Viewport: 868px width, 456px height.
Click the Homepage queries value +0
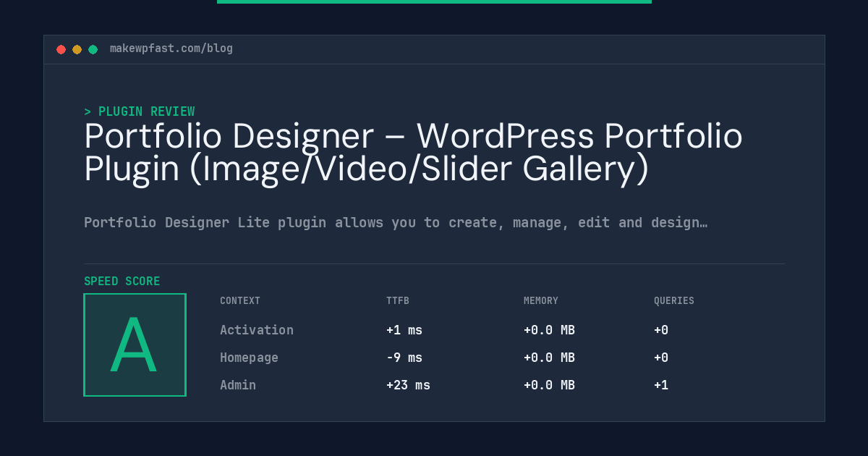click(661, 358)
